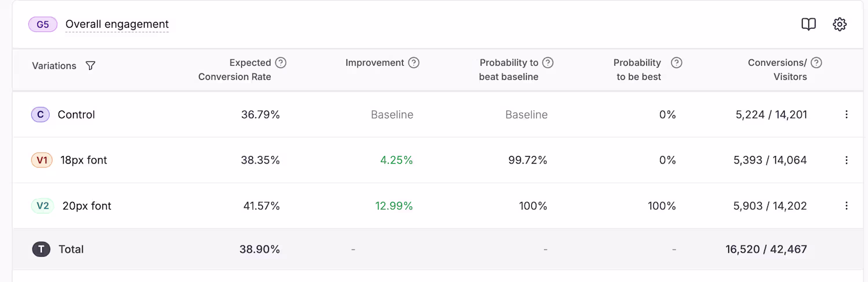Open the book documentation icon
Screen dimensions: 868x282
pos(808,24)
